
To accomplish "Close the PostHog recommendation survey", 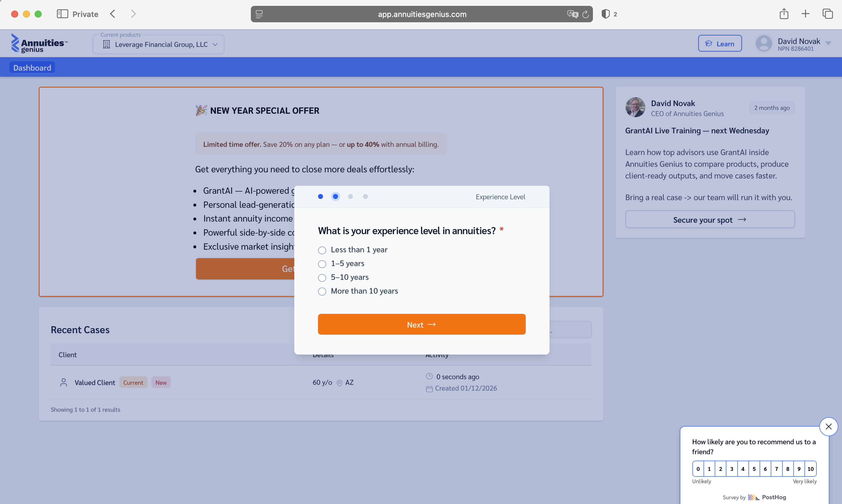I will click(829, 427).
